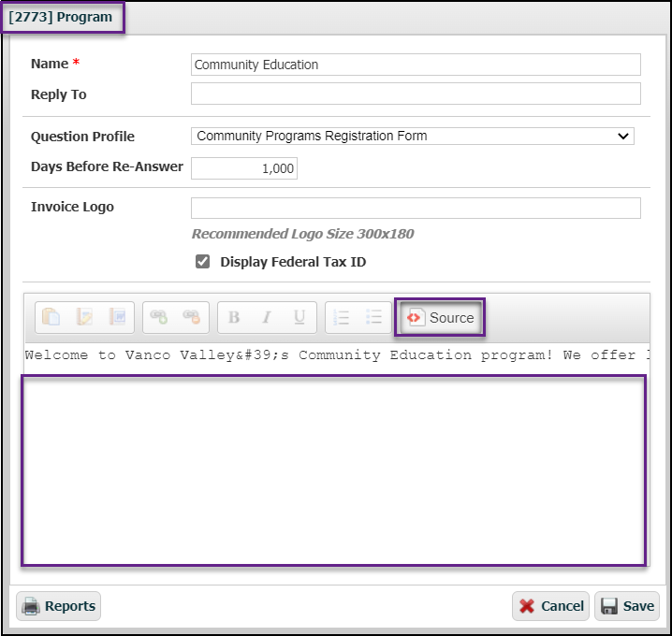Click the Invoice Logo input field
The width and height of the screenshot is (672, 636).
(416, 208)
